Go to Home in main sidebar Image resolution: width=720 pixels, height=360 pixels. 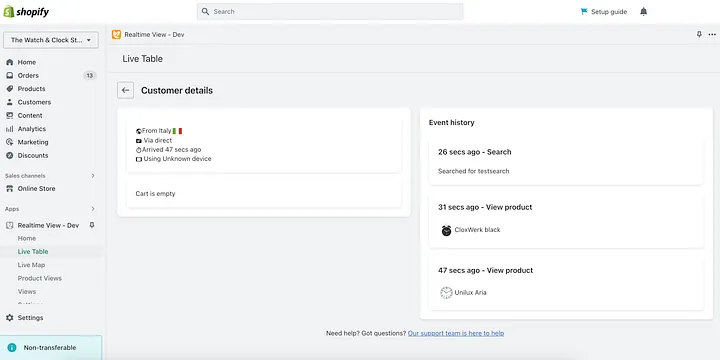27,62
